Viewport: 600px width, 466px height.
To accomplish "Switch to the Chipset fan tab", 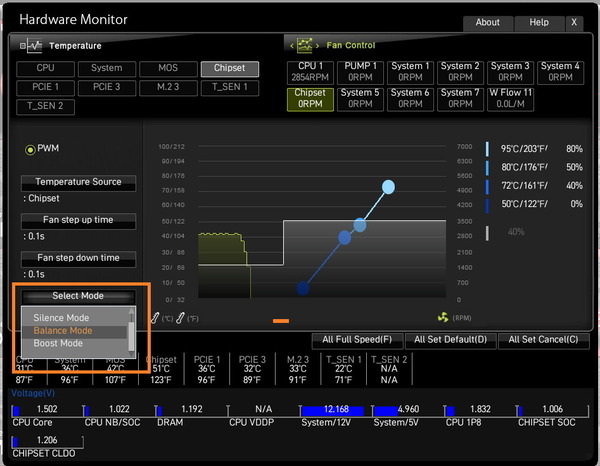I will pyautogui.click(x=310, y=99).
